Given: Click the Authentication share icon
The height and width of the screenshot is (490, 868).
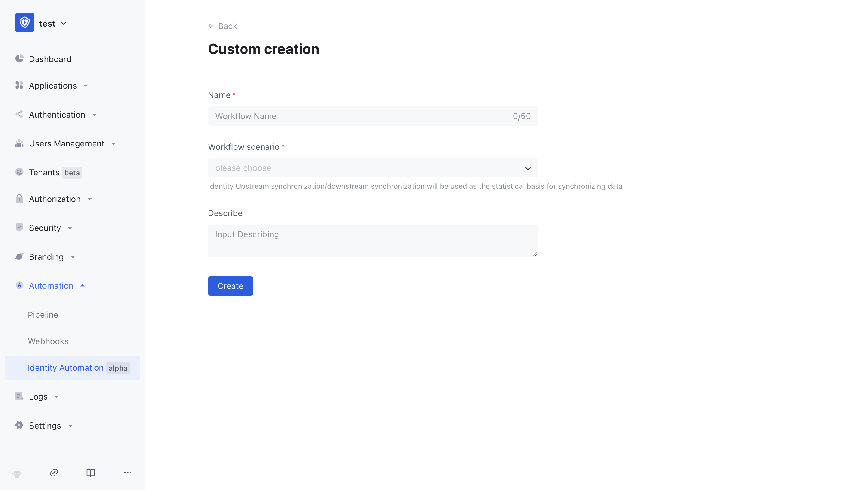Looking at the screenshot, I should tap(19, 114).
